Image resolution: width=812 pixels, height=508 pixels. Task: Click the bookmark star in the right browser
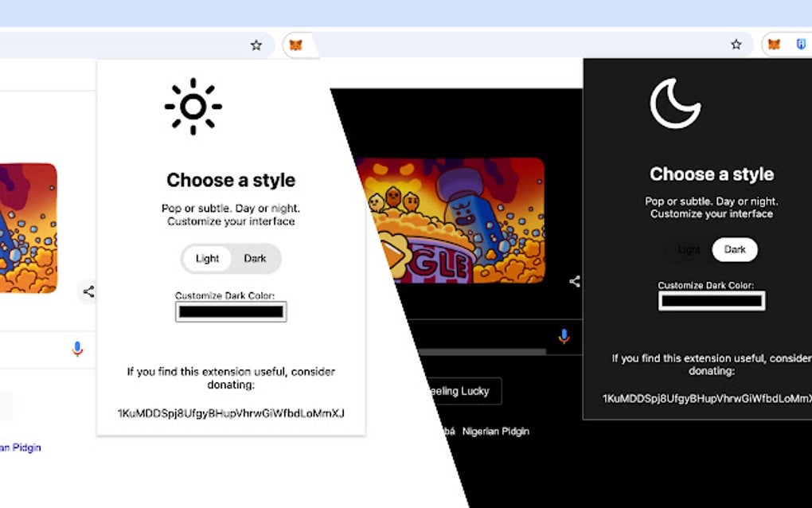coord(736,45)
